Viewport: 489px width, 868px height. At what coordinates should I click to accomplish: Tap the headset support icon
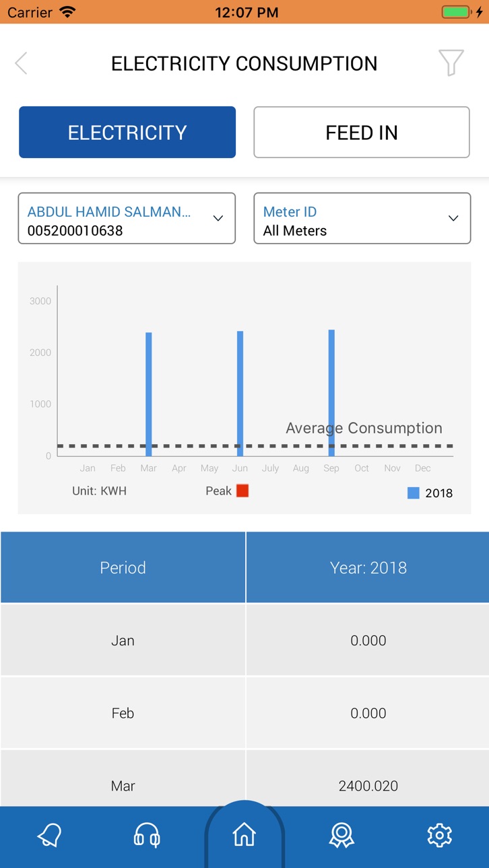click(147, 835)
